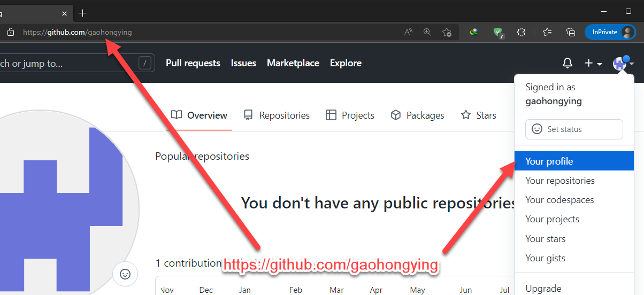Open a new browser tab
644x295 pixels.
(82, 13)
